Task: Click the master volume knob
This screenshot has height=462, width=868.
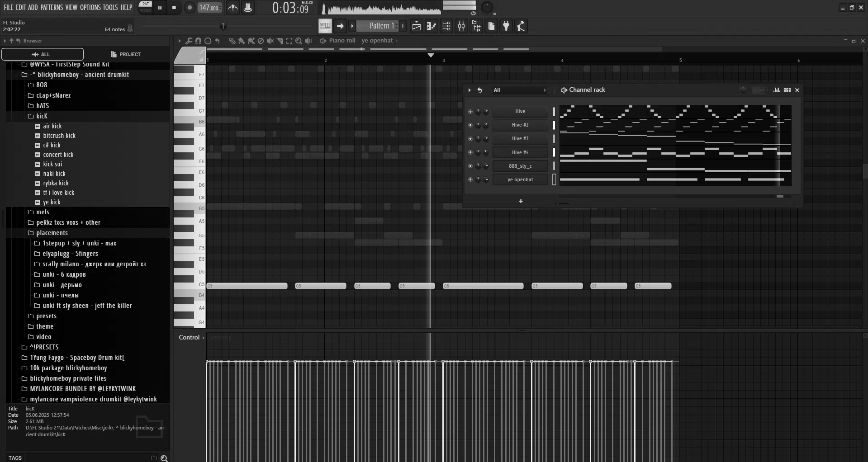Action: tap(487, 7)
